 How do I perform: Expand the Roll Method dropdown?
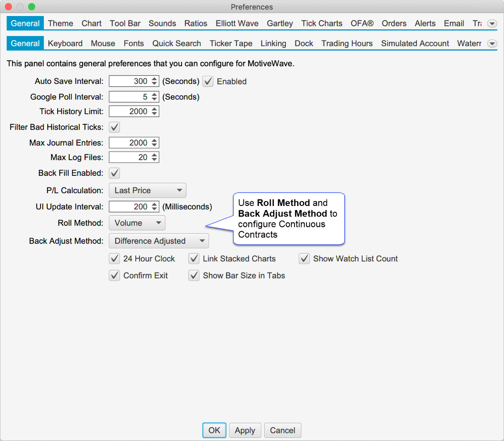[137, 223]
